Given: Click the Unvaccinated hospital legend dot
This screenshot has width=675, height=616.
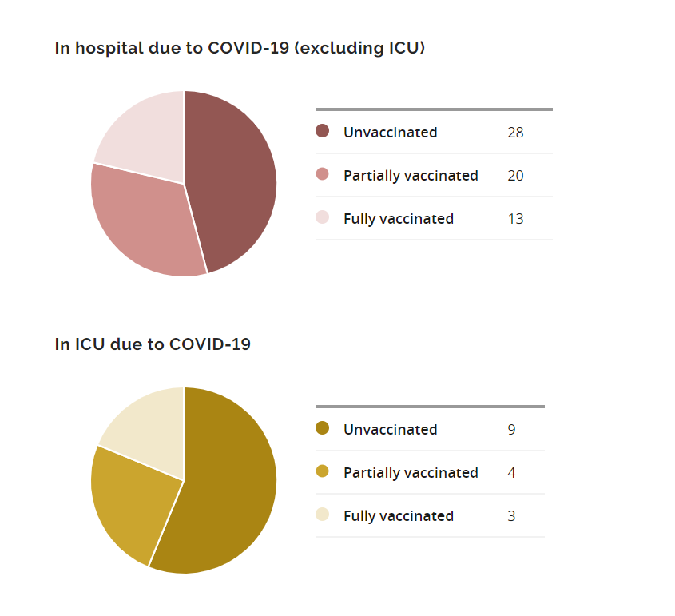Looking at the screenshot, I should click(x=323, y=132).
